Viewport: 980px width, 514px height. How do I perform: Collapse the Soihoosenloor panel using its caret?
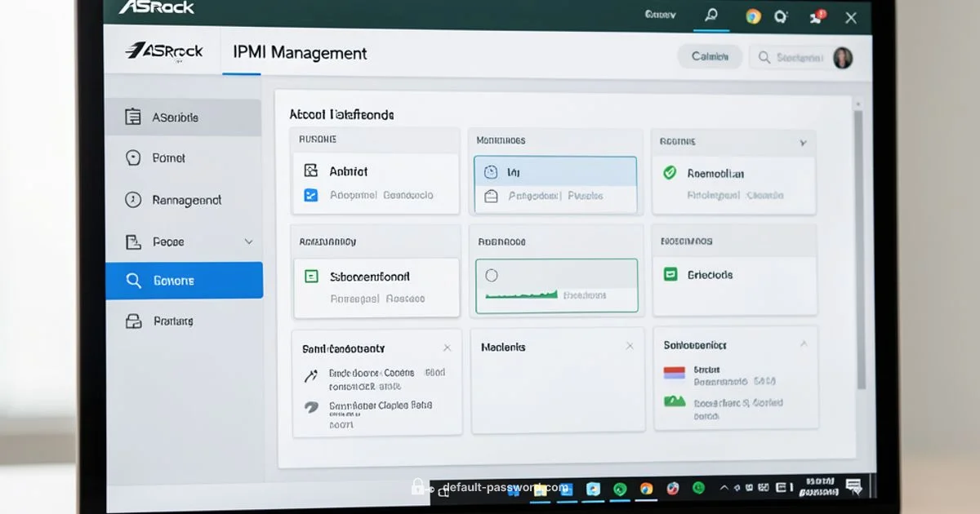(x=803, y=345)
